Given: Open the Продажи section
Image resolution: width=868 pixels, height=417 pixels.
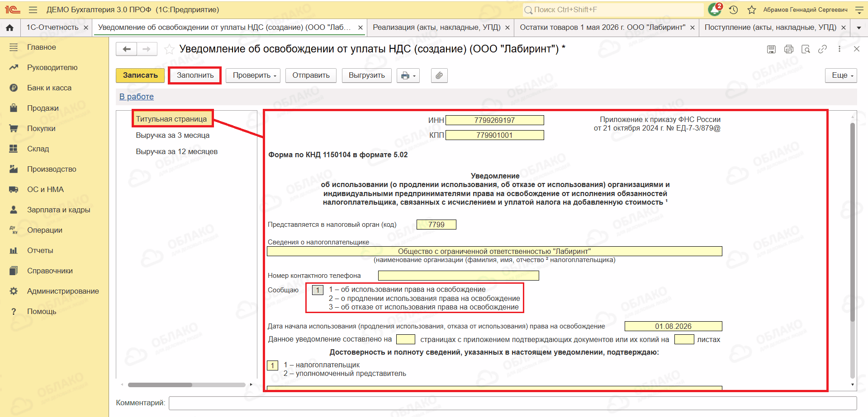Looking at the screenshot, I should click(x=43, y=108).
